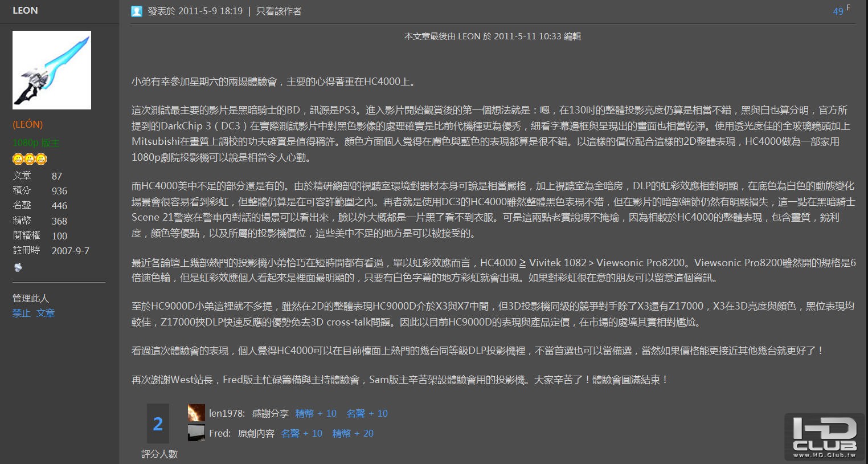
Task: Open len1978's avatar thumbnail
Action: pyautogui.click(x=196, y=413)
